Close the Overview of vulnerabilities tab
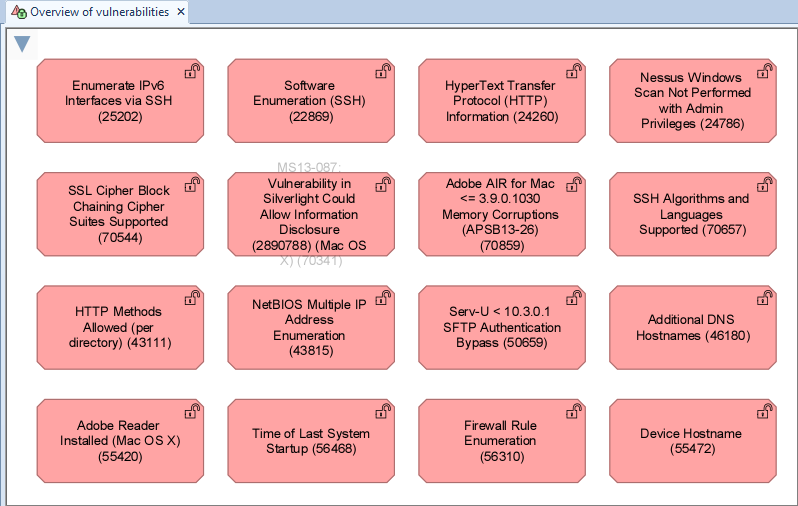Viewport: 798px width, 506px height. pos(181,12)
